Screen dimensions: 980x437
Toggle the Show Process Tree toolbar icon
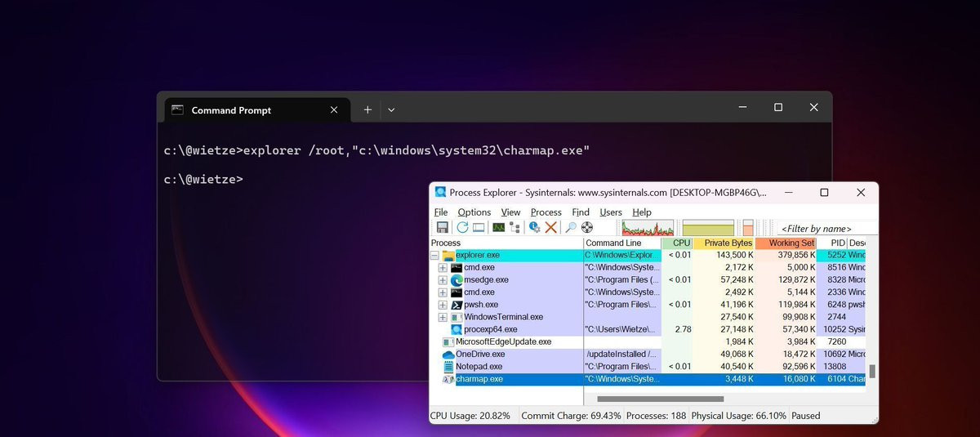tap(514, 227)
